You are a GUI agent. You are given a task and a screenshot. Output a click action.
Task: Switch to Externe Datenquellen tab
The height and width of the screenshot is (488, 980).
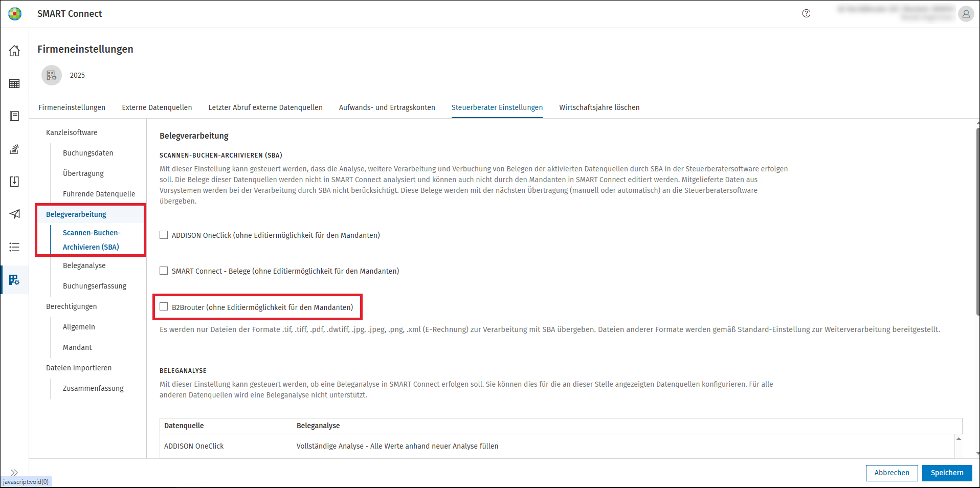tap(157, 107)
